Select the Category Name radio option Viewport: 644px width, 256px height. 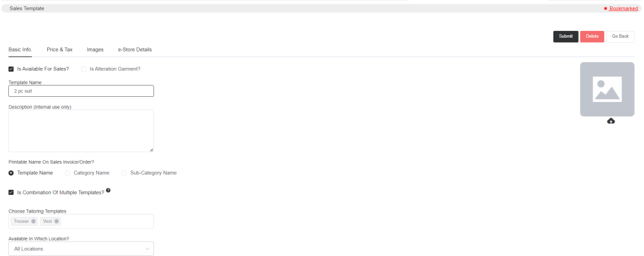coord(67,173)
